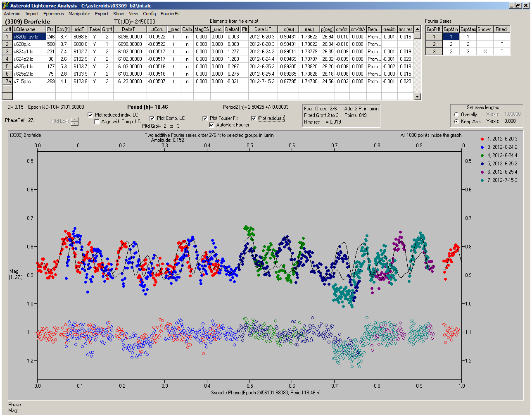Click the Grp# cell of u715p.lc

pos(107,81)
